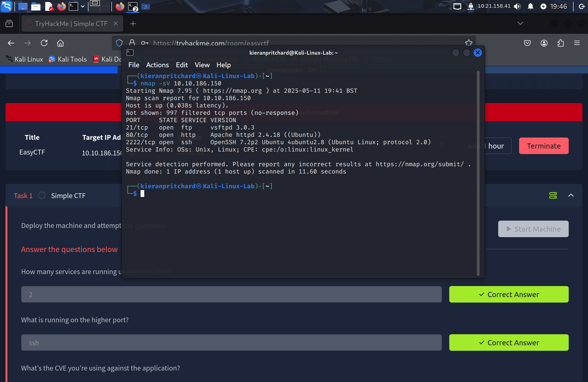This screenshot has width=588, height=382.
Task: Click the site security padlock icon
Action: (132, 43)
